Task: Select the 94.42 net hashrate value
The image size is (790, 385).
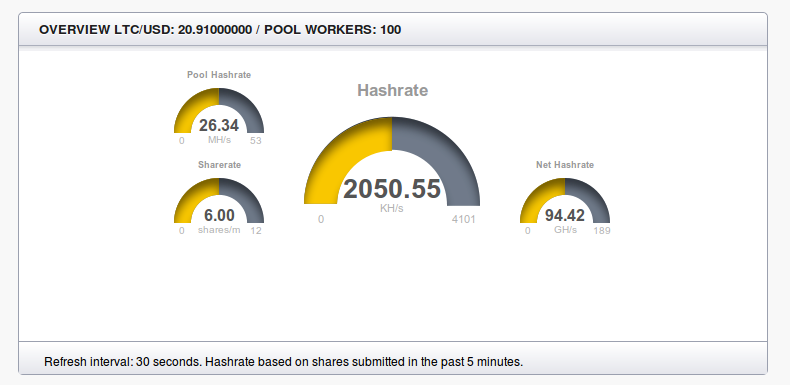Action: pos(565,216)
